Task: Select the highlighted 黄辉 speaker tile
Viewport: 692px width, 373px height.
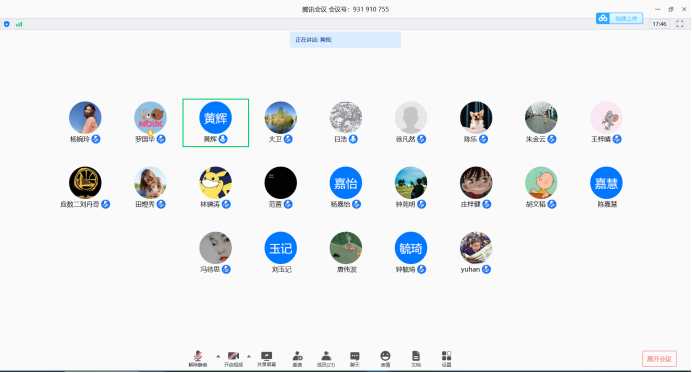Action: (x=216, y=123)
